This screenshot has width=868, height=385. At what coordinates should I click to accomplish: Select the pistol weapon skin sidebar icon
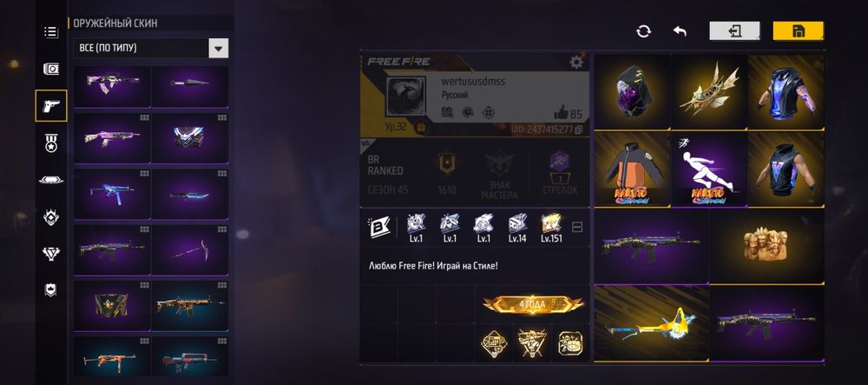point(51,106)
